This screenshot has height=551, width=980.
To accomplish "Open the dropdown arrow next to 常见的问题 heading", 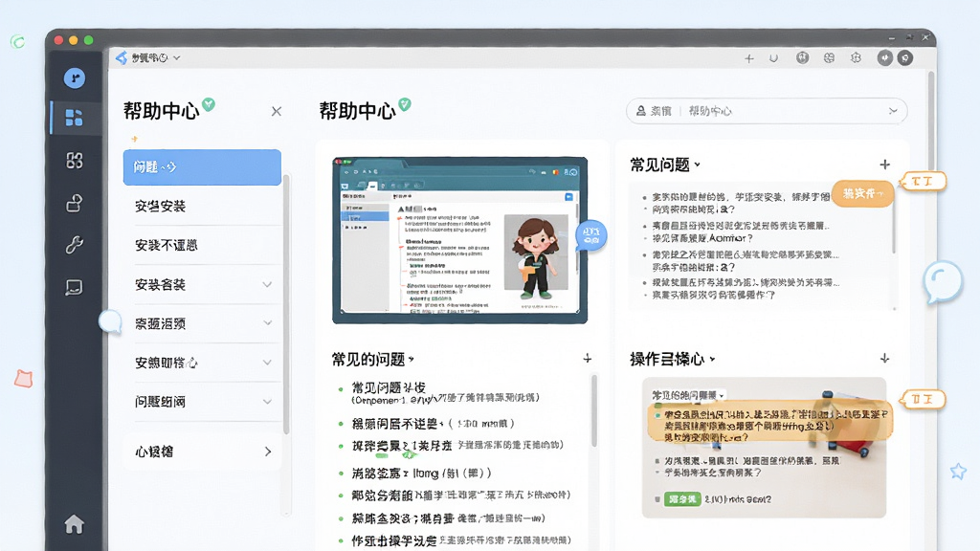I will 412,360.
